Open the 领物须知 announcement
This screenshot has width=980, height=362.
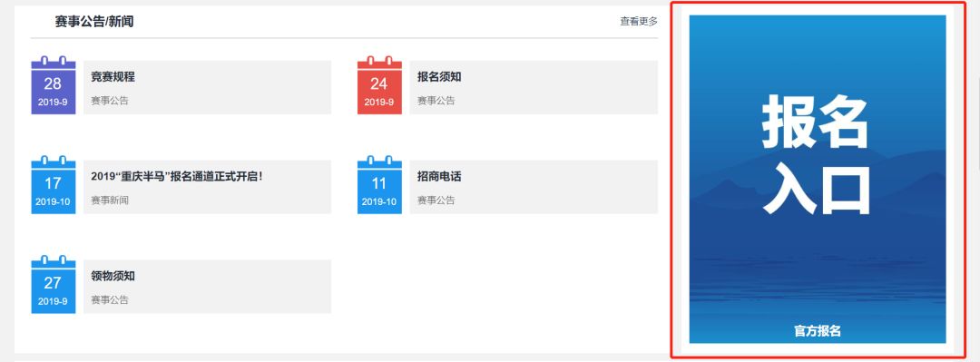(x=113, y=276)
